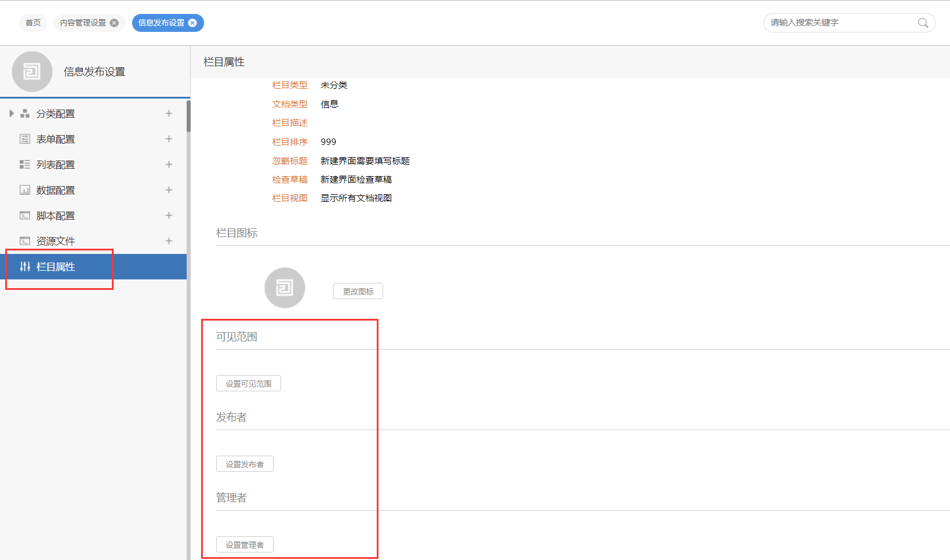Select 列表配置 in the sidebar
The height and width of the screenshot is (560, 950).
[x=56, y=165]
